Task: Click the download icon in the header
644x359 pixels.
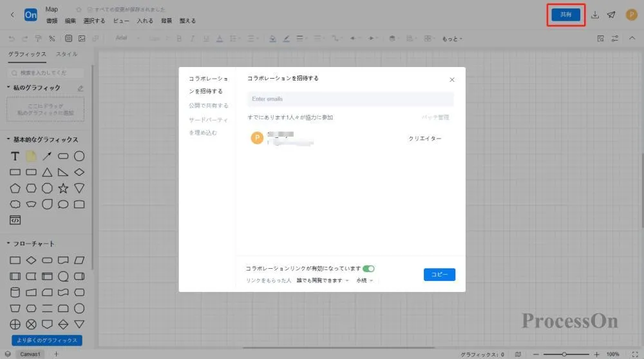Action: [595, 15]
